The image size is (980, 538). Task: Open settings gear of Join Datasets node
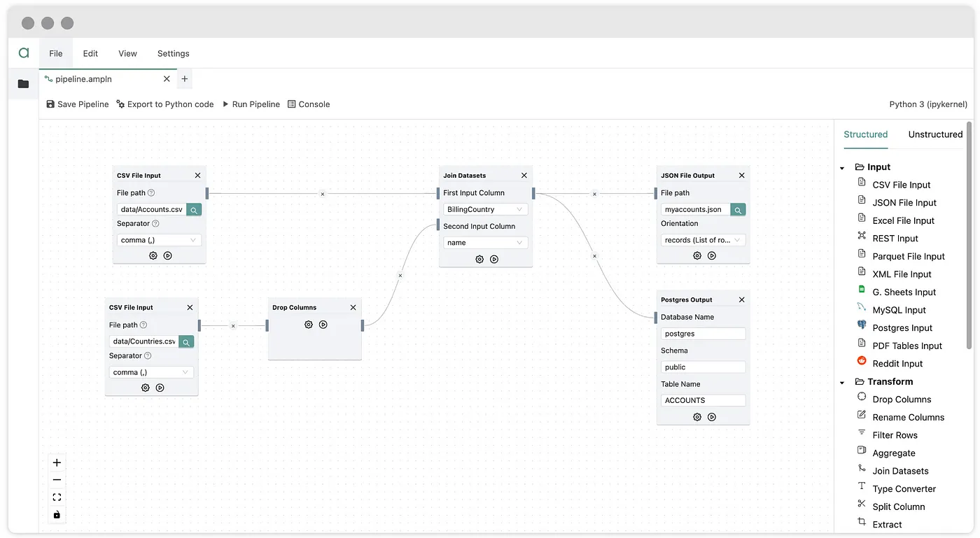[x=479, y=259]
